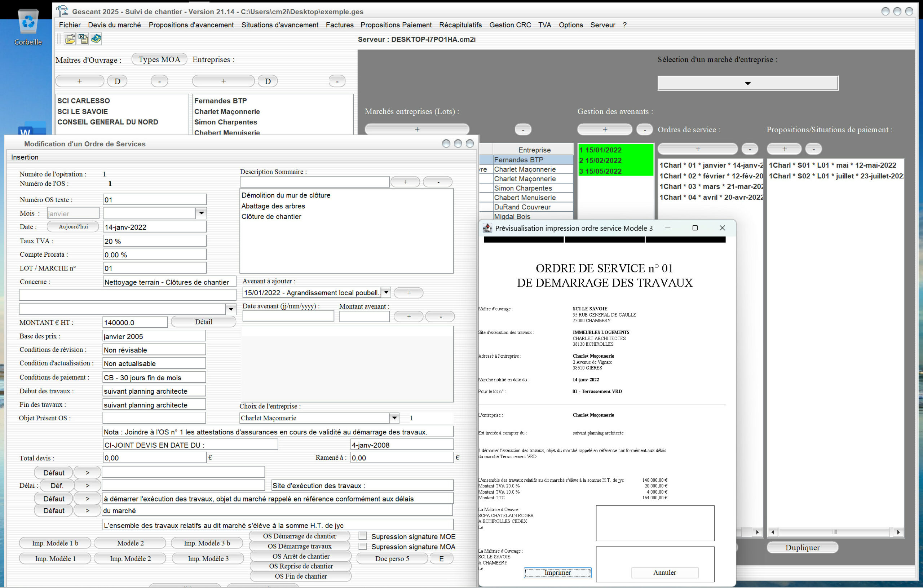
Task: Click the Gescant app icon in title bar
Action: click(x=62, y=11)
